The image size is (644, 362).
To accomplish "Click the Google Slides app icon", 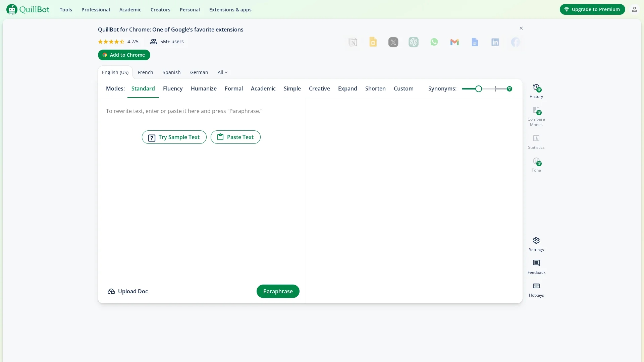I will 373,42.
